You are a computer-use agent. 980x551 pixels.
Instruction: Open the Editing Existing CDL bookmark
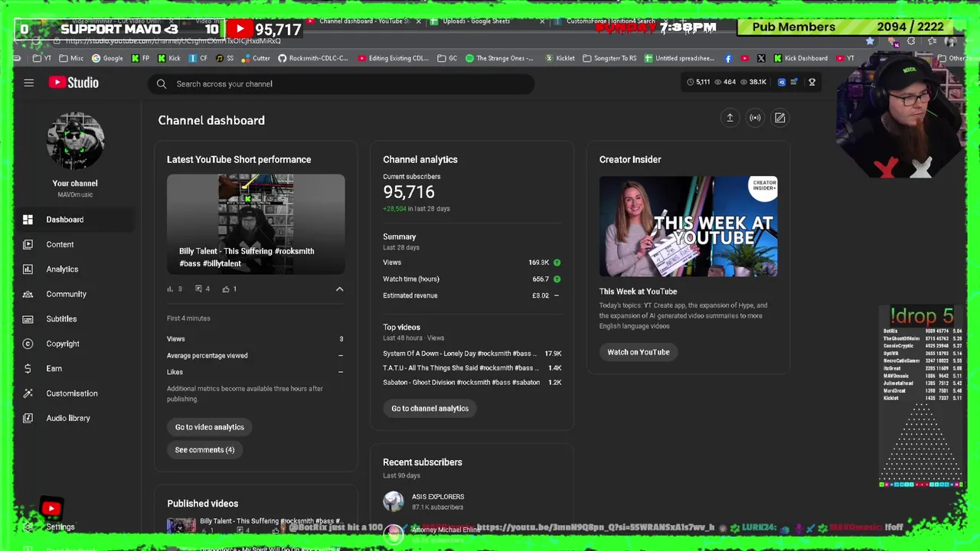coord(394,58)
